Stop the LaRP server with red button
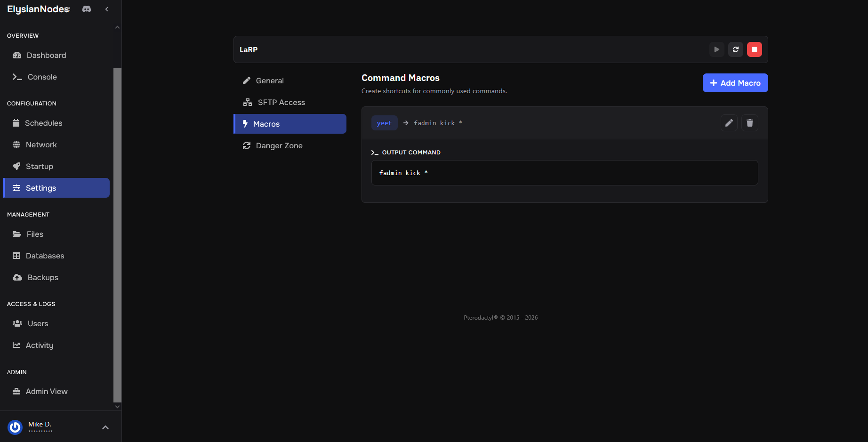 point(755,49)
